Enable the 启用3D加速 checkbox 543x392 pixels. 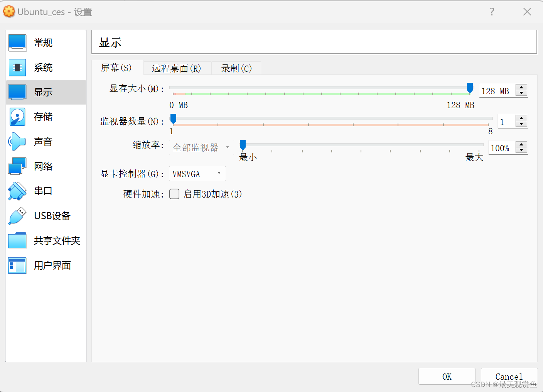pos(174,194)
